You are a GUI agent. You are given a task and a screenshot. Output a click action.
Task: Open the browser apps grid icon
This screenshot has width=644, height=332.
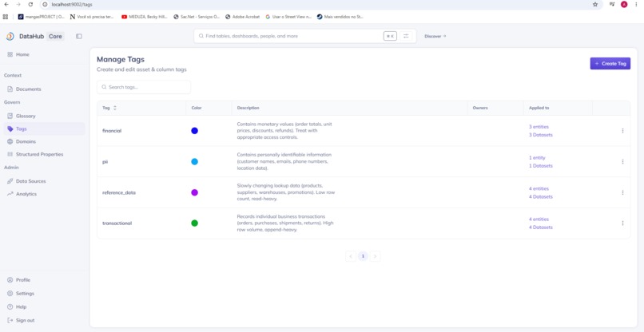[6, 17]
